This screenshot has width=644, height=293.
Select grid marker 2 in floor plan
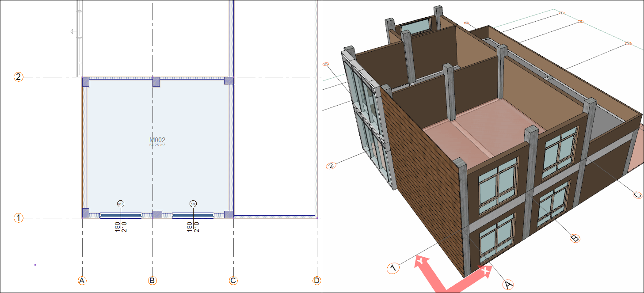[x=18, y=77]
